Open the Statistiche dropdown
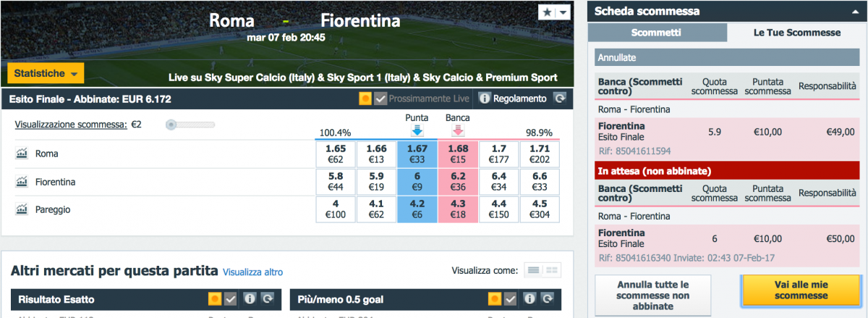 46,73
